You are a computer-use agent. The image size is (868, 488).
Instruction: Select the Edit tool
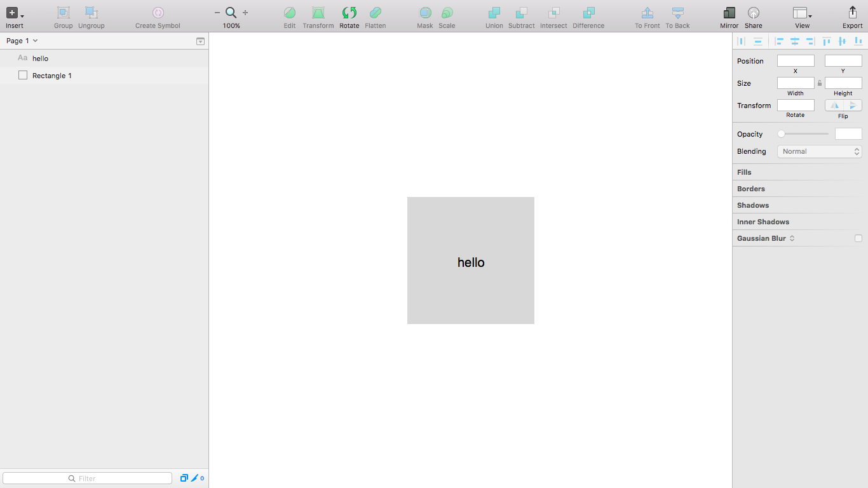(x=290, y=13)
